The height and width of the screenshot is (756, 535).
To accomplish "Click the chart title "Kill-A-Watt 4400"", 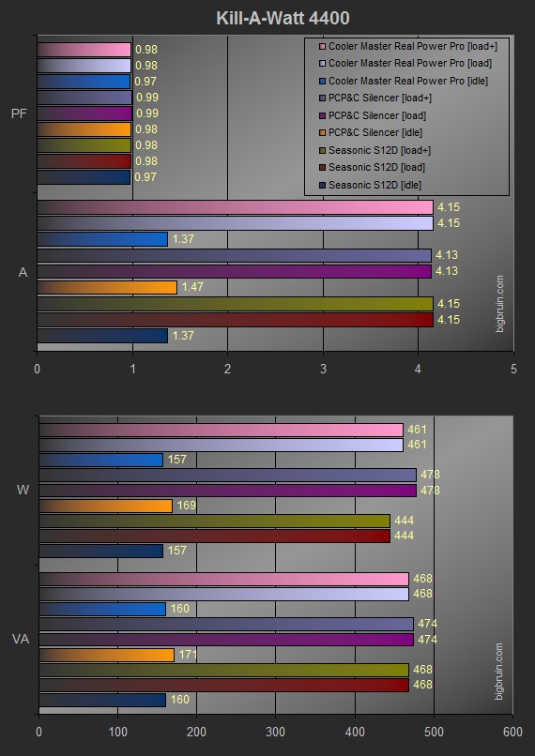I will pyautogui.click(x=283, y=19).
